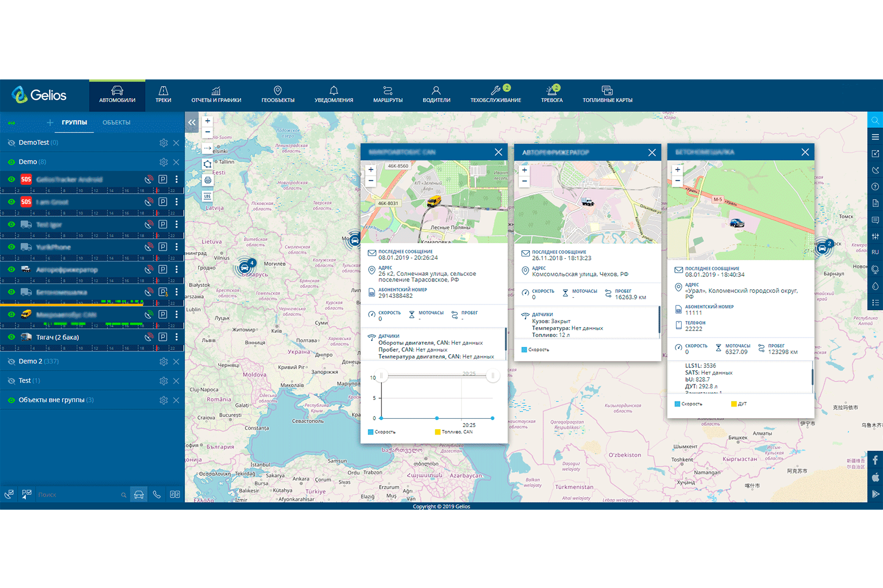883x588 pixels.
Task: Open three-dot menu of yellow minibus row
Action: [x=177, y=314]
